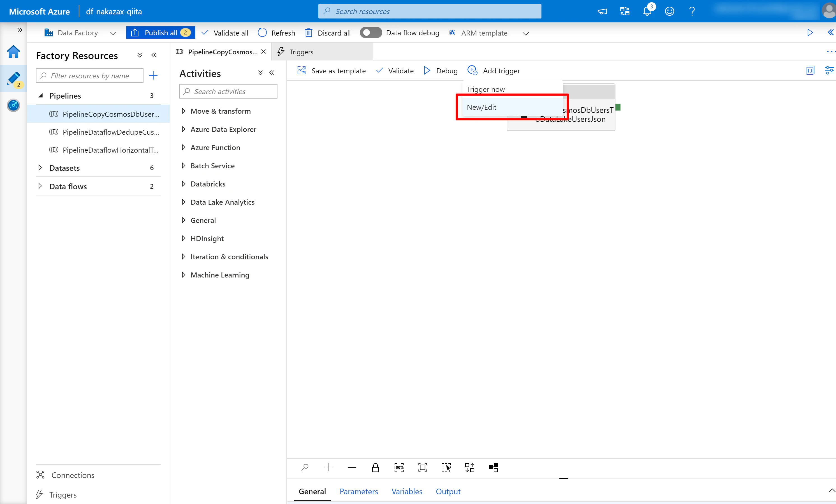This screenshot has width=836, height=504.
Task: Click the feedback megaphone icon
Action: (x=602, y=11)
